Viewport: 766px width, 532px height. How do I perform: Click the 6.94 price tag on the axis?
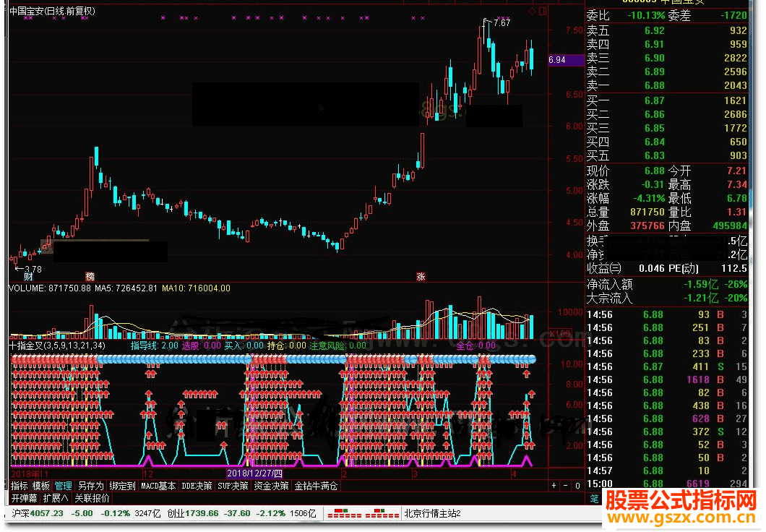click(567, 59)
